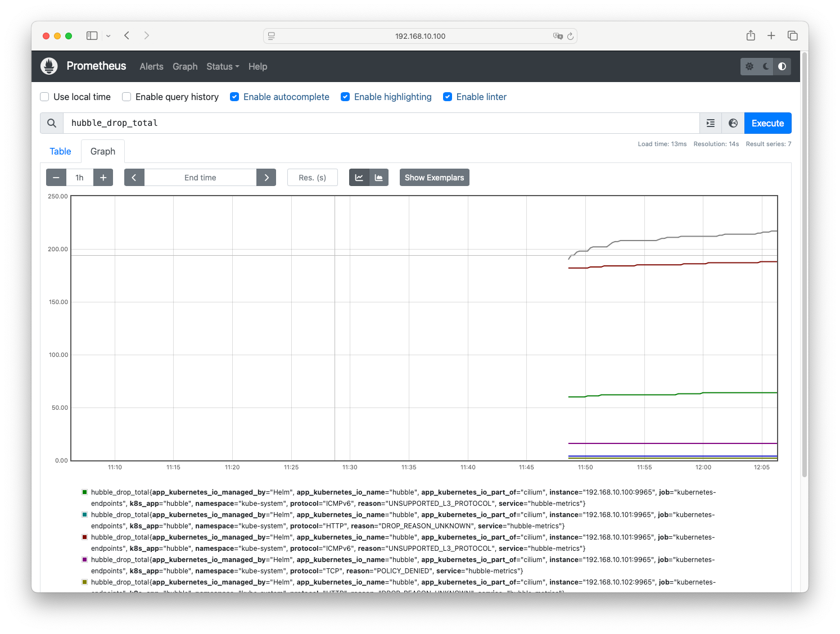840x634 pixels.
Task: Click the translate icon in address bar
Action: [x=558, y=36]
